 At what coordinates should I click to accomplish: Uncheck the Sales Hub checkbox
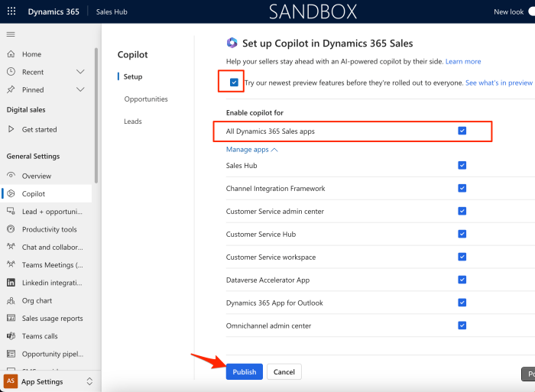462,165
